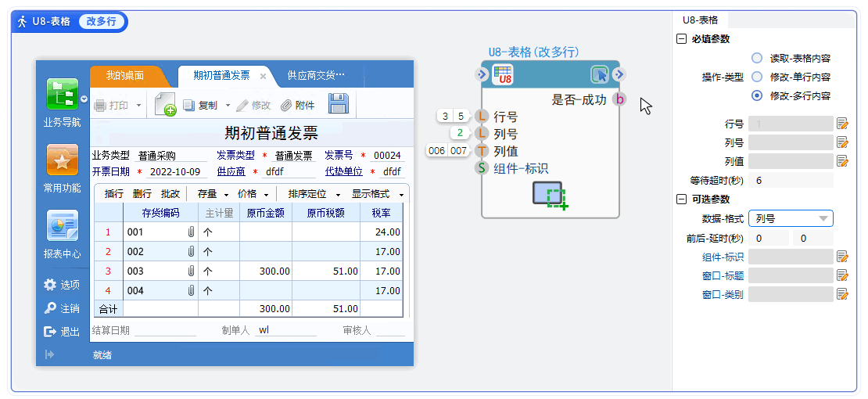Open the 复制 dropdown arrow
The height and width of the screenshot is (399, 868).
pos(227,106)
